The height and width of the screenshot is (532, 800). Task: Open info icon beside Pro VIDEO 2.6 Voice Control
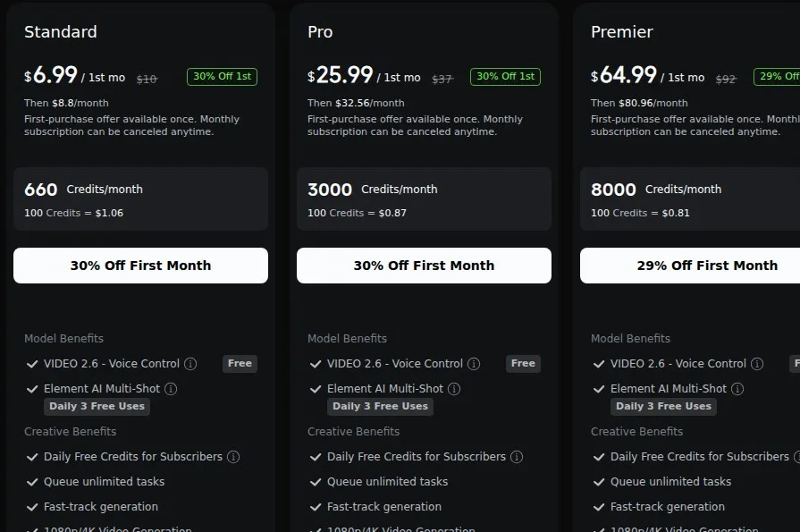pos(474,364)
